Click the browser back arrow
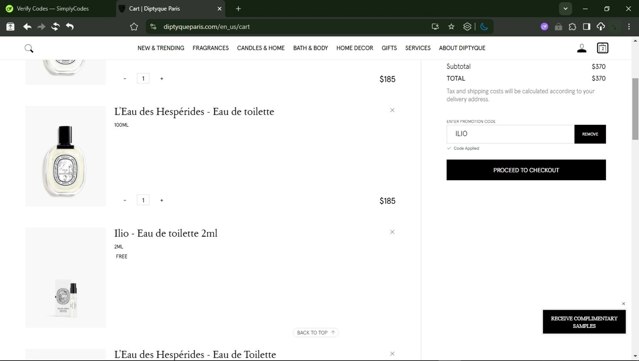639x361 pixels. point(27,26)
